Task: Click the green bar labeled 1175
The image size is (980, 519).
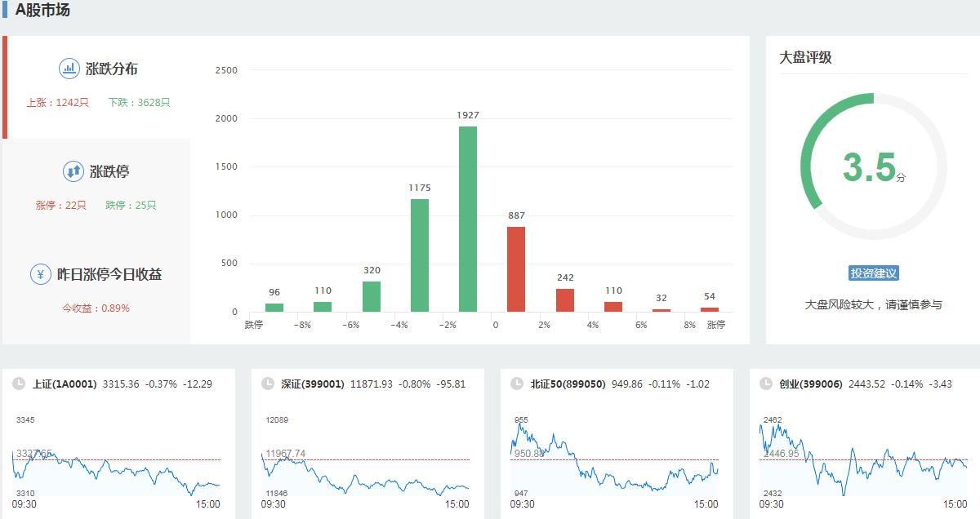Action: pos(420,255)
